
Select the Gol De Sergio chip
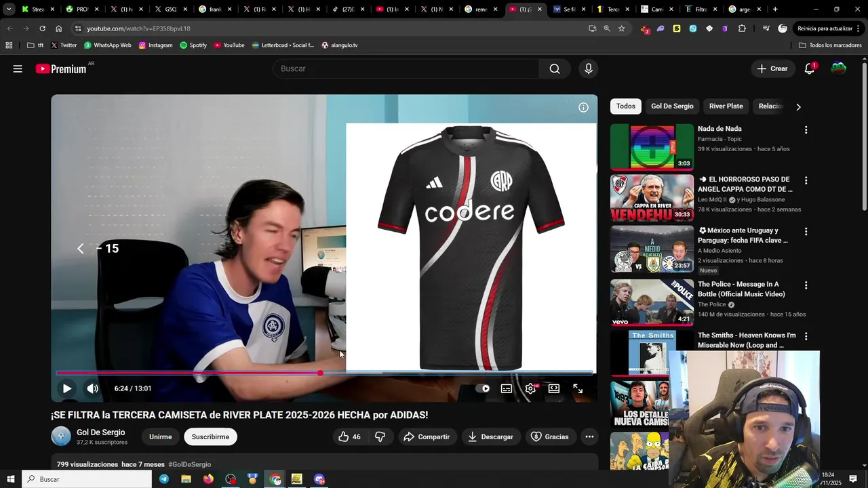672,106
